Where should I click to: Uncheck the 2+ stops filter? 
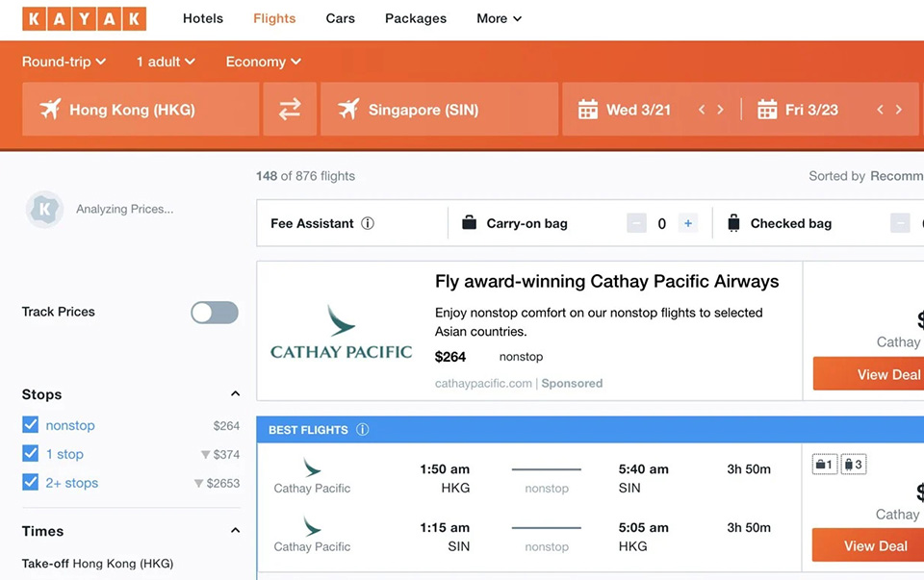[x=31, y=483]
